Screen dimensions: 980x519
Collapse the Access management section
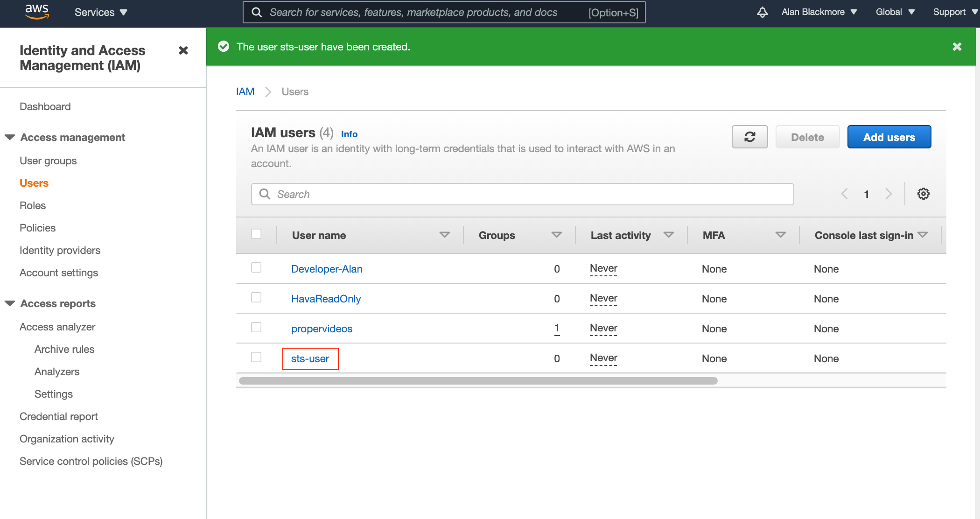[10, 137]
